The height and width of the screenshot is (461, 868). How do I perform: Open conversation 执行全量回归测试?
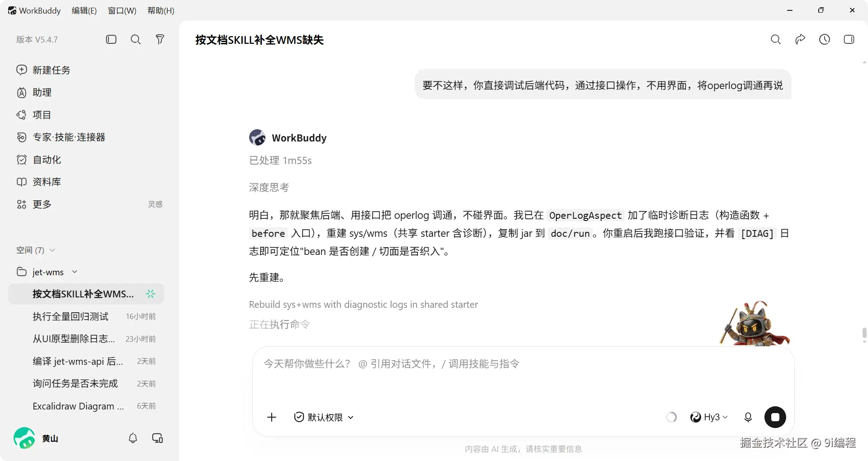point(86,316)
